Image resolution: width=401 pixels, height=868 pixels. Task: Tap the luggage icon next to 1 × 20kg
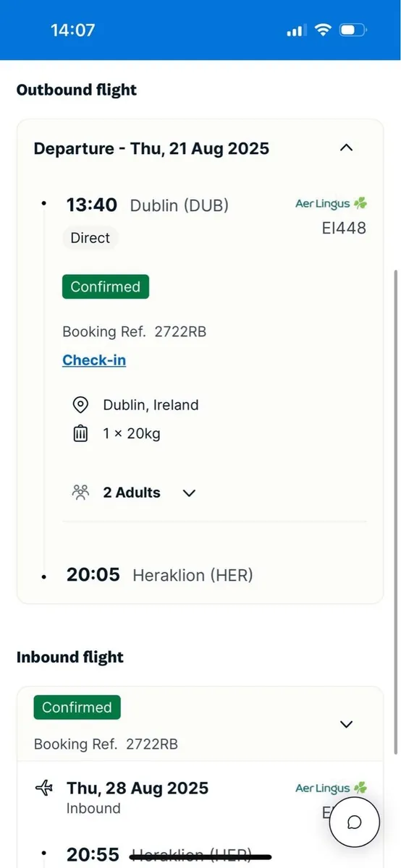click(x=80, y=434)
